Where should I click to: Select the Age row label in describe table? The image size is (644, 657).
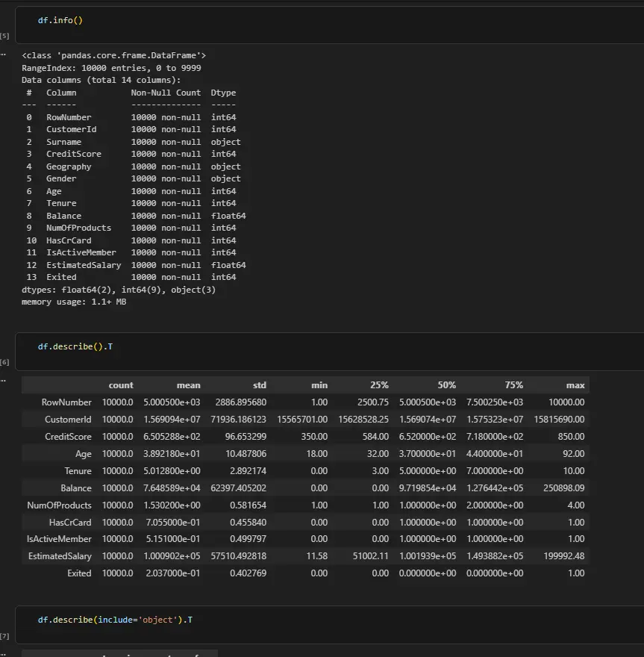click(84, 454)
